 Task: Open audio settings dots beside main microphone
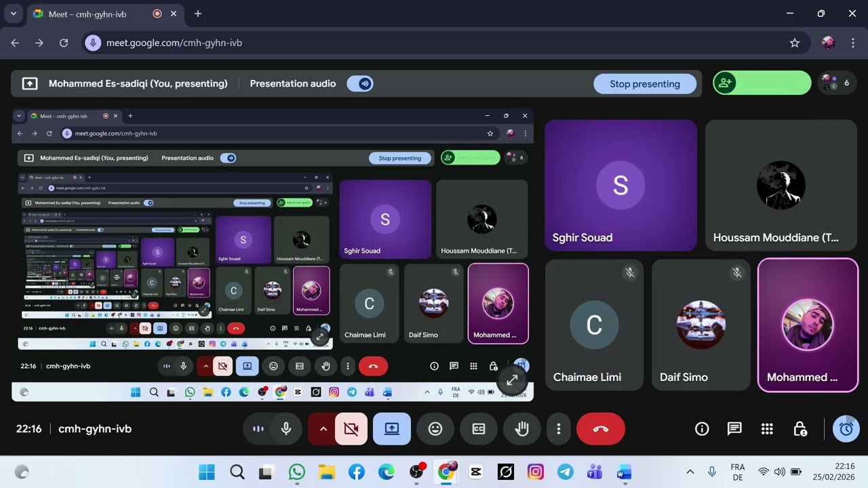258,429
